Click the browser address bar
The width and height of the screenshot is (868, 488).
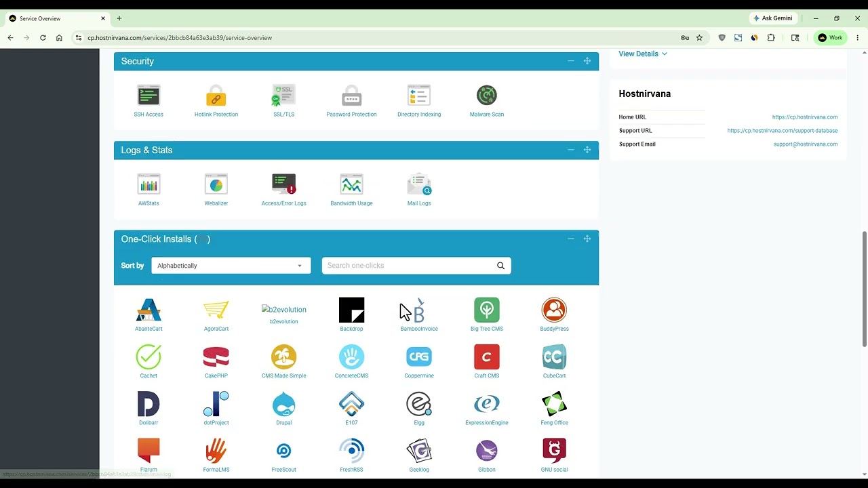coord(380,38)
